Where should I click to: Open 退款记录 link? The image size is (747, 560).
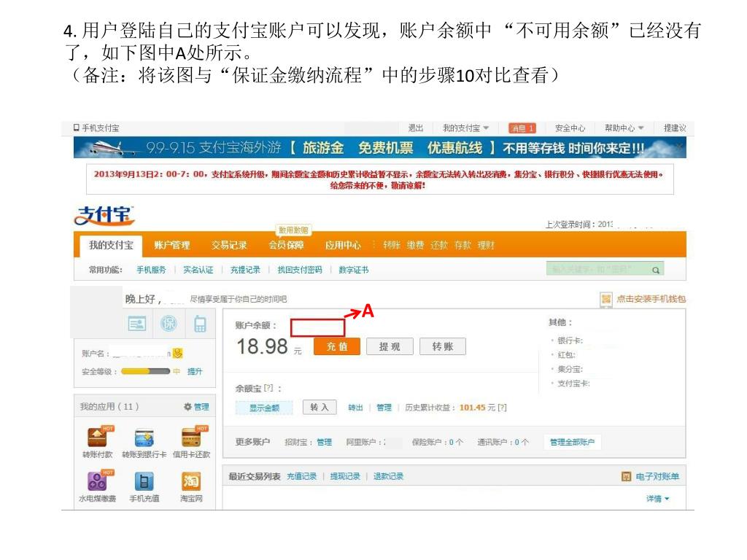(x=388, y=476)
